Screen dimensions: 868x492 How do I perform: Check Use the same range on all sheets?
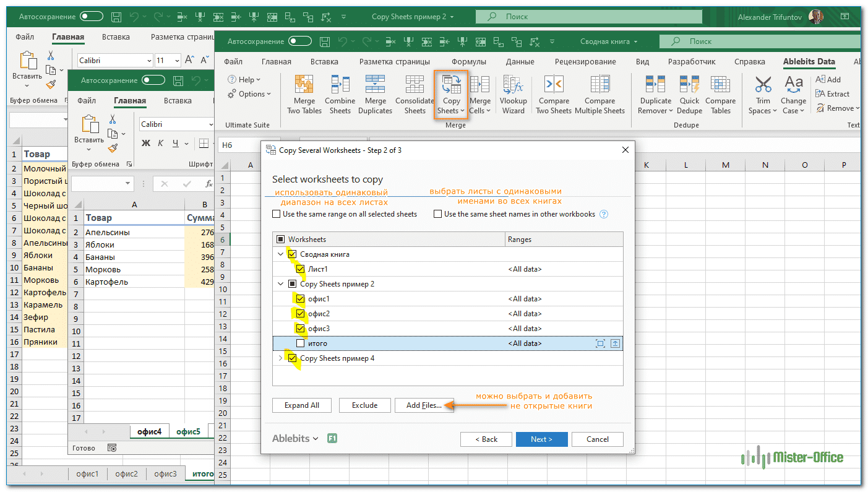(x=277, y=214)
